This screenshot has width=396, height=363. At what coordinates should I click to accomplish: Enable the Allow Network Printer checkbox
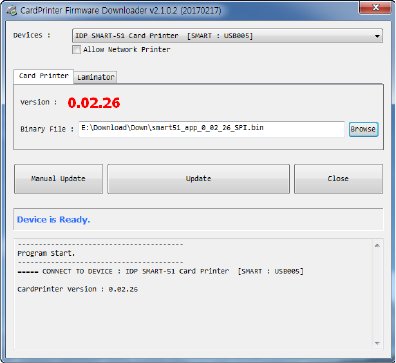point(76,50)
